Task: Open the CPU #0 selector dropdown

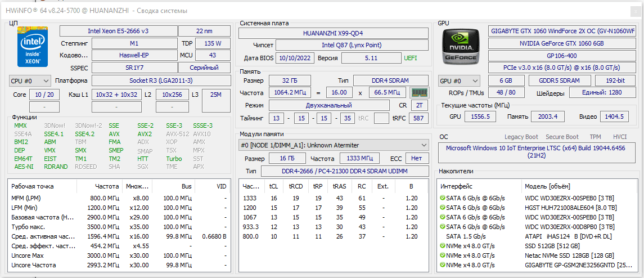Action: [30, 81]
